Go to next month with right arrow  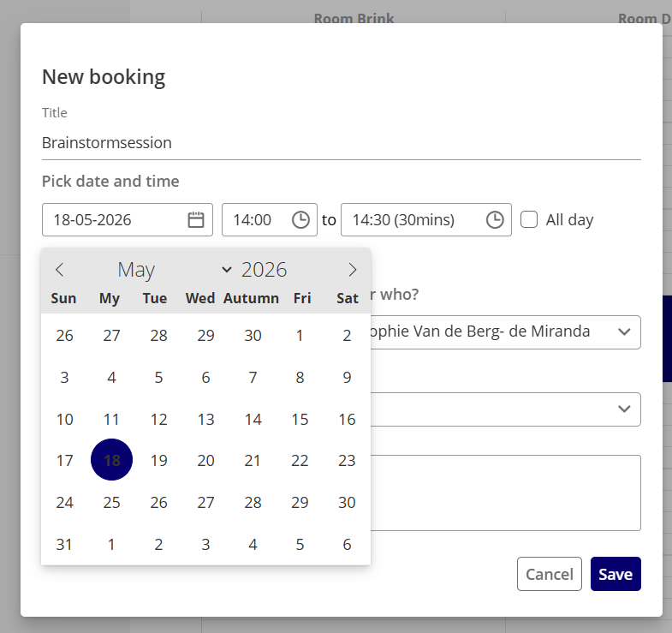coord(353,270)
